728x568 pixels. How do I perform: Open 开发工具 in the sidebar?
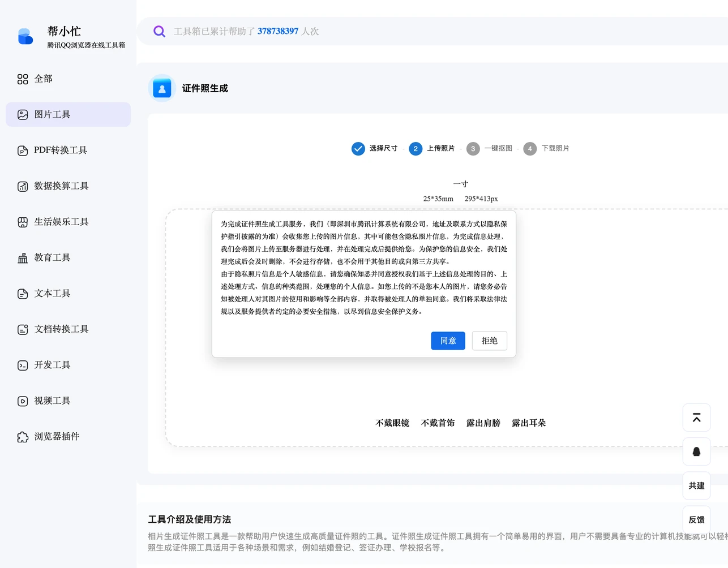68,365
